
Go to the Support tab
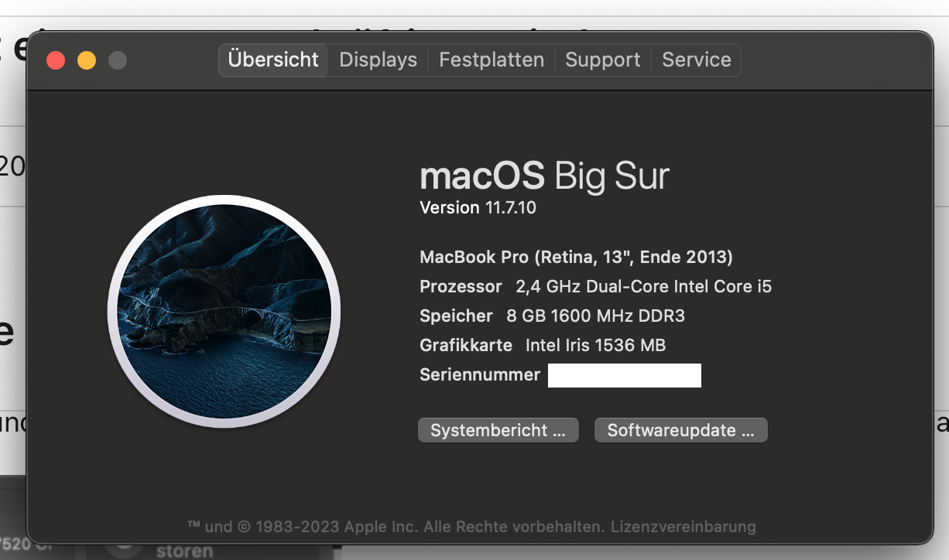[603, 60]
